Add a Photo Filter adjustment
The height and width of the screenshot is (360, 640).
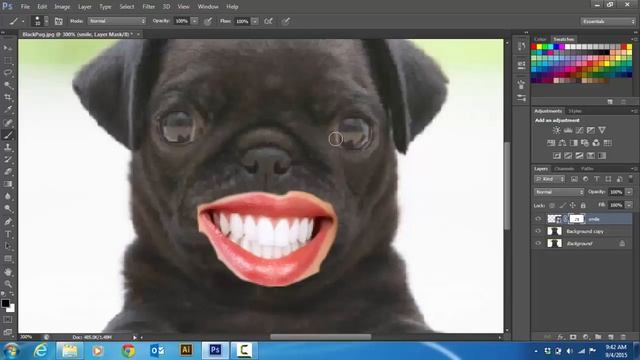point(585,143)
